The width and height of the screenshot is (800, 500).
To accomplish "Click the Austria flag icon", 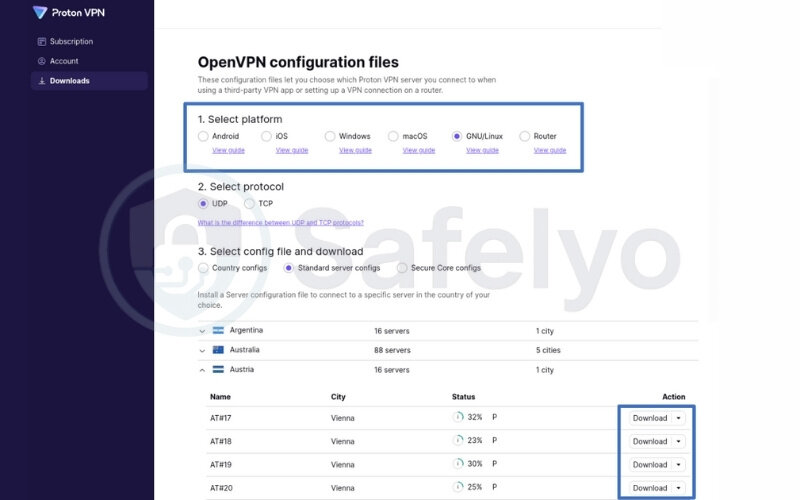I will [x=218, y=369].
